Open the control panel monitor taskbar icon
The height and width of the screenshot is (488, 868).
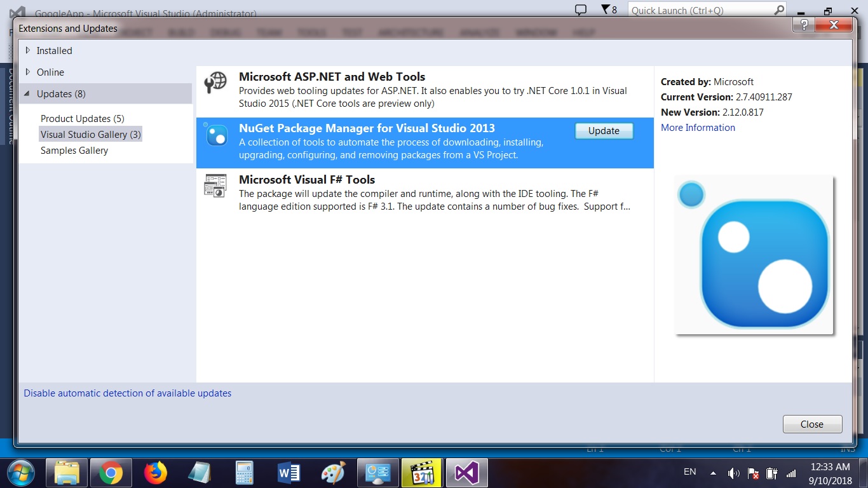tap(377, 473)
